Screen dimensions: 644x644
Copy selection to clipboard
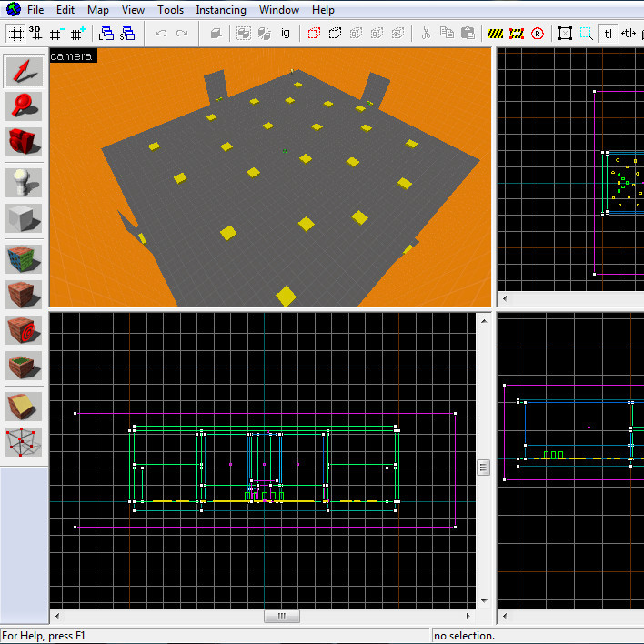point(447,34)
